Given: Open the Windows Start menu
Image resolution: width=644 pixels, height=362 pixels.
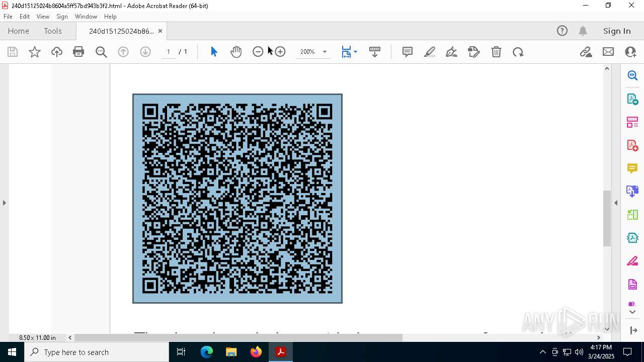Looking at the screenshot, I should 12,352.
